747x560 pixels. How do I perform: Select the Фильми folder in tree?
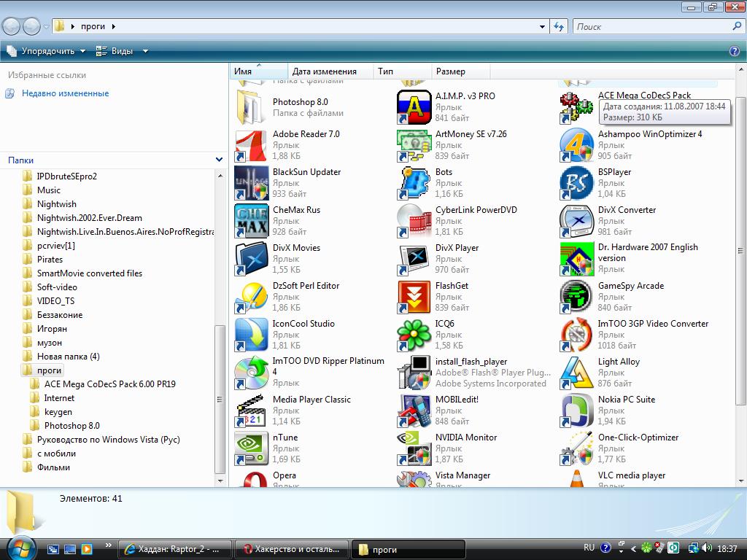pyautogui.click(x=53, y=467)
